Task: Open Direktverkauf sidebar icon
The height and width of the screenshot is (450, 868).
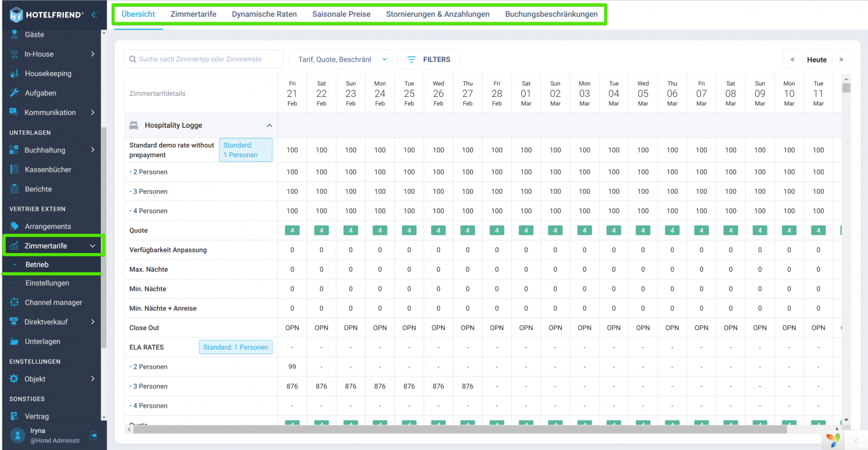Action: click(x=14, y=322)
